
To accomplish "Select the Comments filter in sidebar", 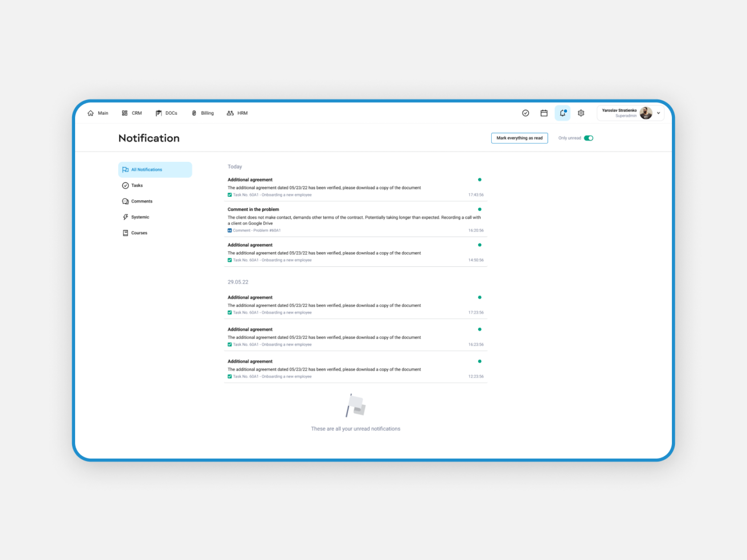I will coord(141,201).
